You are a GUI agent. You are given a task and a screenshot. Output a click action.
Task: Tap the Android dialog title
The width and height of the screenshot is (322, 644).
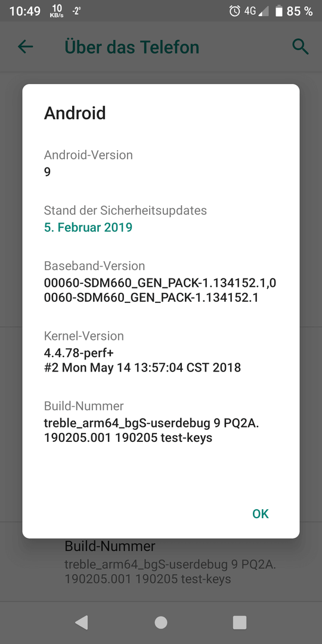(75, 113)
